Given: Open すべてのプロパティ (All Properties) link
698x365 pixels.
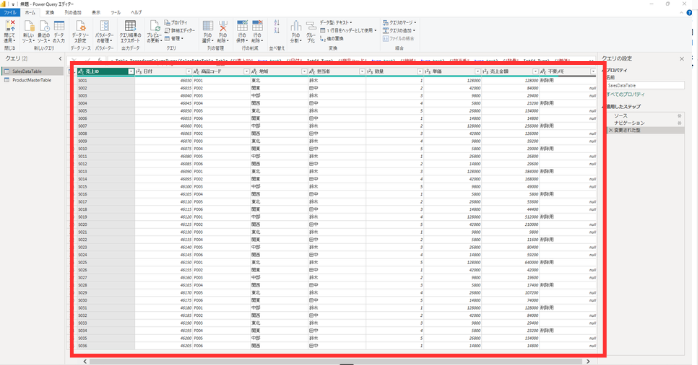Looking at the screenshot, I should 625,94.
